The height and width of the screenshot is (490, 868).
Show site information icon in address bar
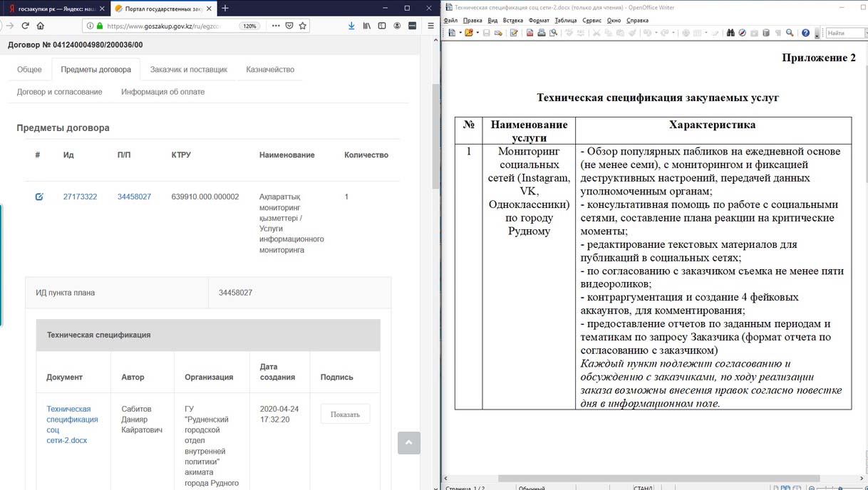pyautogui.click(x=90, y=26)
